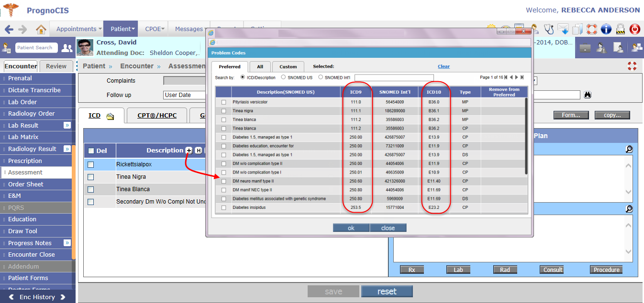Screen dimensions: 644x303
Task: Open the small lifebuoy icon near Assessment
Action: click(x=632, y=66)
